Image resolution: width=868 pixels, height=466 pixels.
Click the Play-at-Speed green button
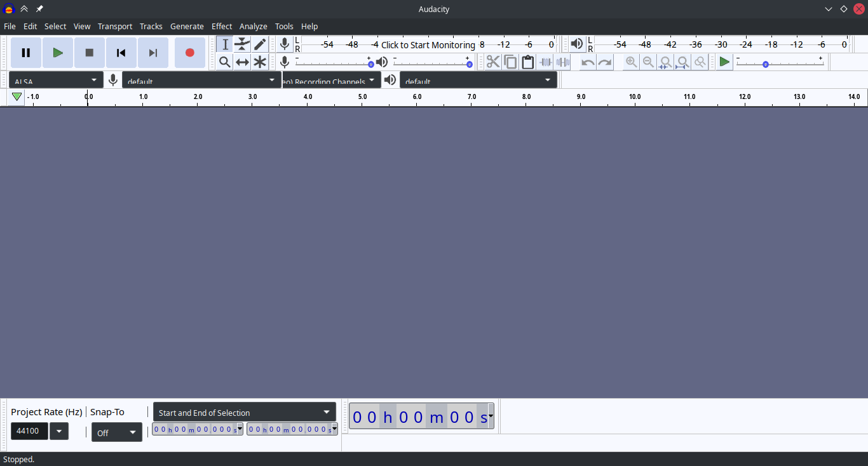point(724,62)
